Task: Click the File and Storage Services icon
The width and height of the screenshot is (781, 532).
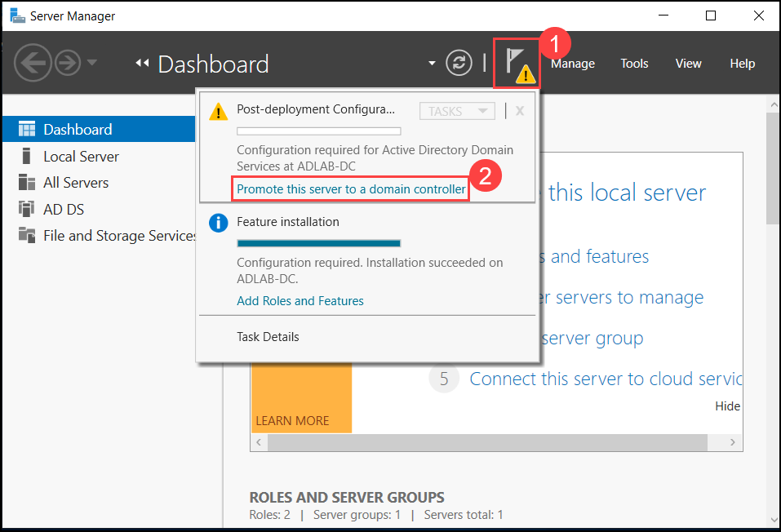Action: point(27,235)
